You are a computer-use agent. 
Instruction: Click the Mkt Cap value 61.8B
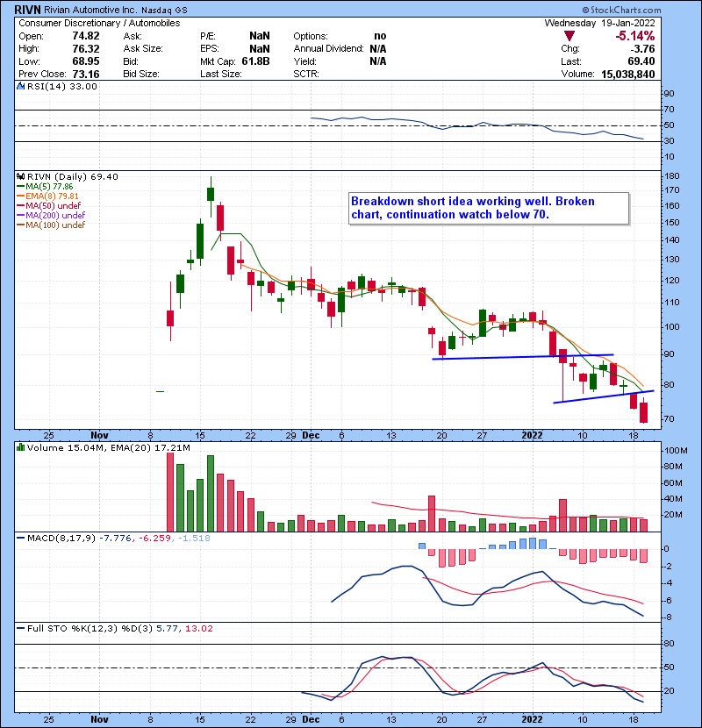(255, 61)
